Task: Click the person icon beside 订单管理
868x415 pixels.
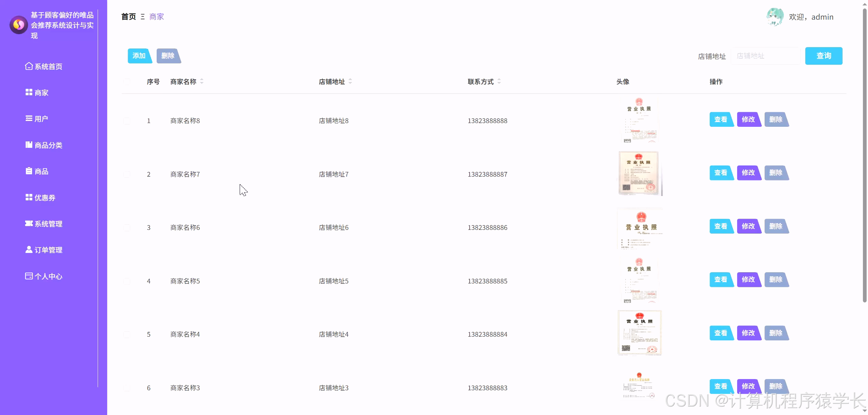Action: [x=29, y=250]
